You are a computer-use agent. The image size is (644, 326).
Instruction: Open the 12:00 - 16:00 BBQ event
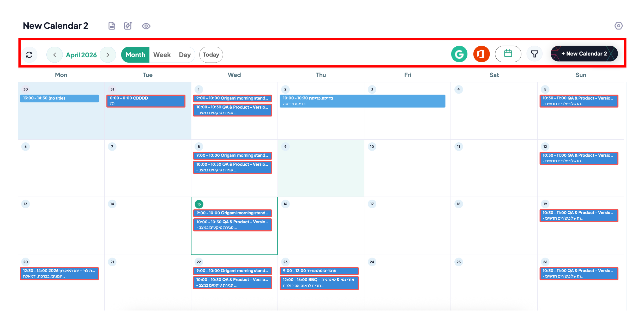[x=319, y=283]
